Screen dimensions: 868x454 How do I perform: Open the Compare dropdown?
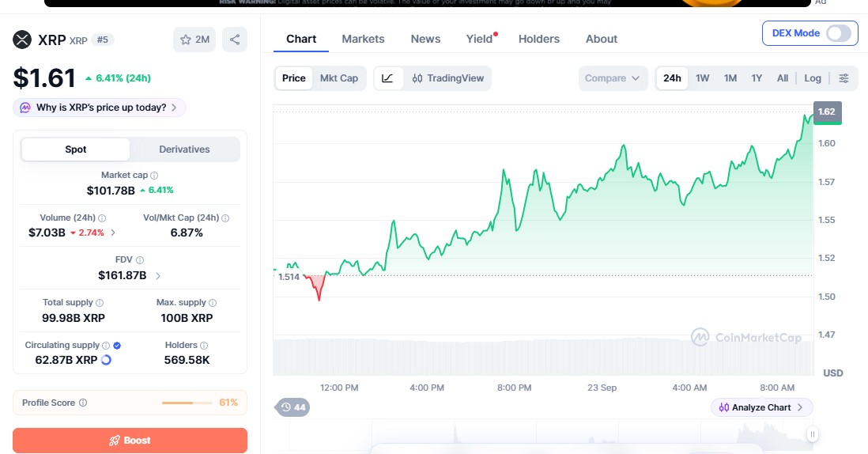pyautogui.click(x=612, y=78)
